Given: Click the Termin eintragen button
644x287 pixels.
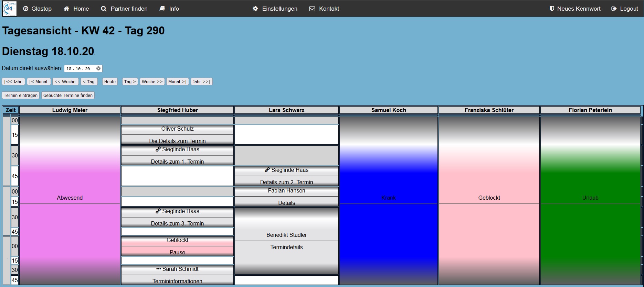Looking at the screenshot, I should pos(21,95).
